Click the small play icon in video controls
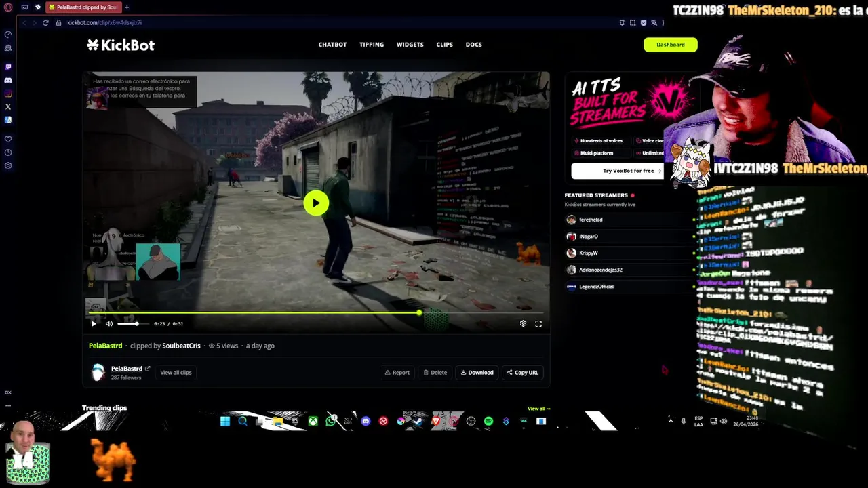868x488 pixels. pyautogui.click(x=94, y=324)
